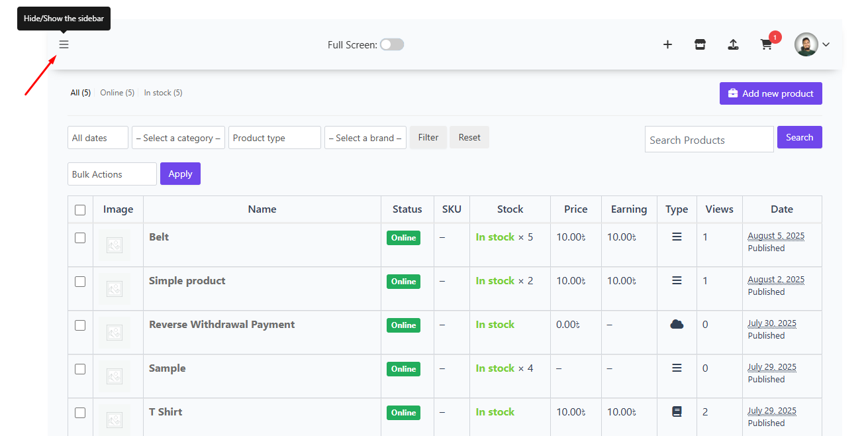
Task: Click the cloud type icon for Reverse Withdrawal Payment
Action: click(x=677, y=324)
